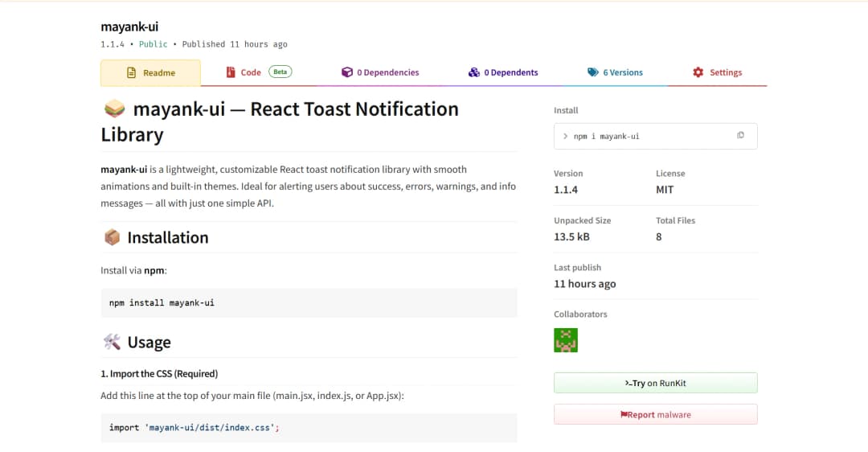Click the Readme document icon
The width and height of the screenshot is (868, 452).
[x=131, y=72]
